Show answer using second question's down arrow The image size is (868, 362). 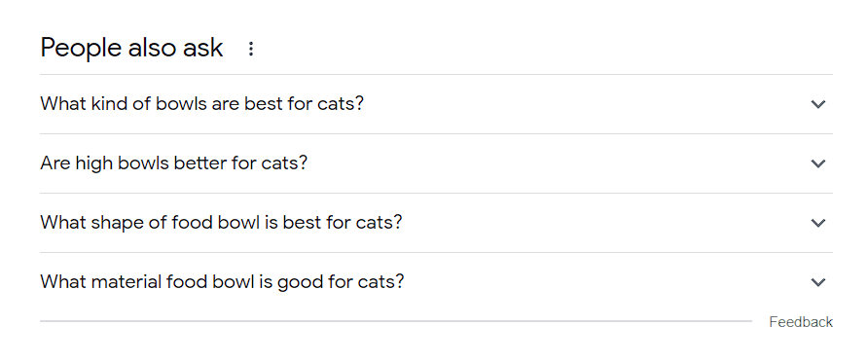pos(817,163)
